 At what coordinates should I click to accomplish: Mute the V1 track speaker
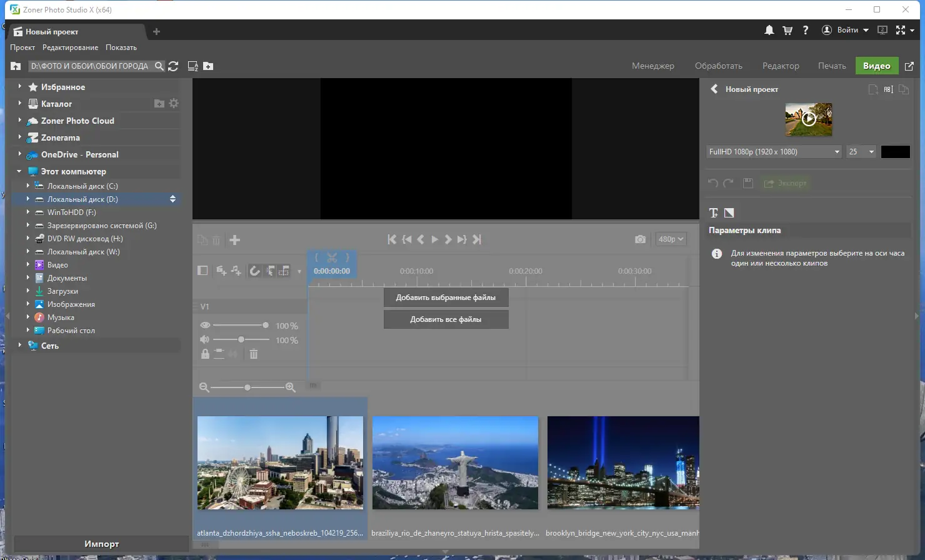(x=205, y=339)
